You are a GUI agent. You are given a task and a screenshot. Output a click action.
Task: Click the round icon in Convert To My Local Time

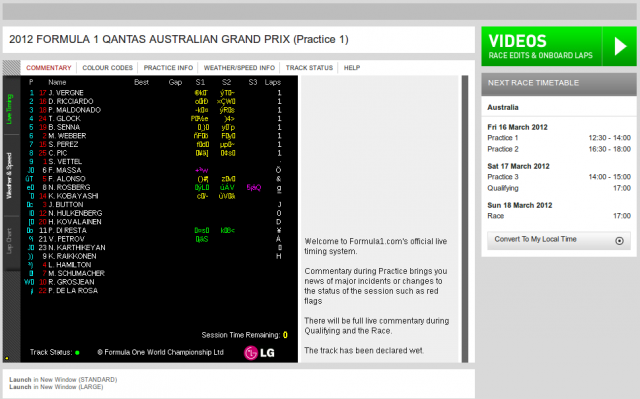[619, 241]
